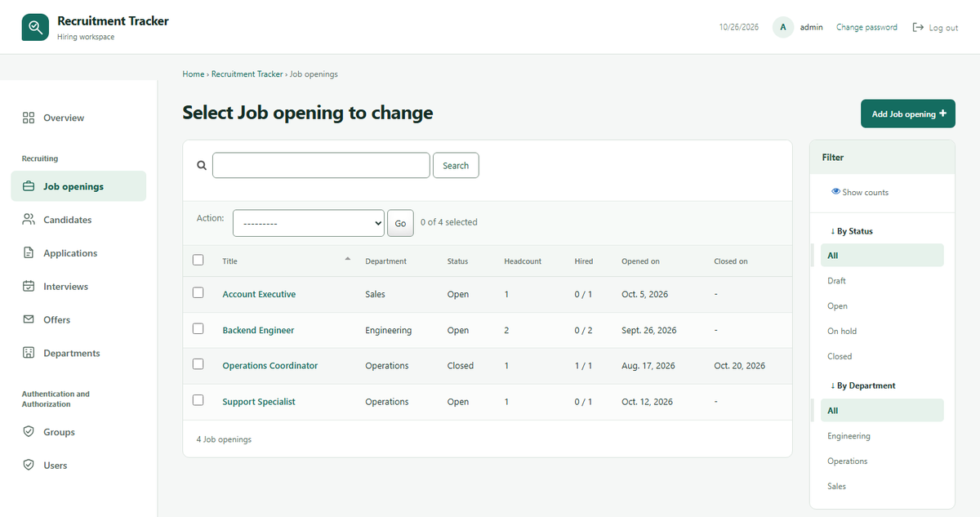The height and width of the screenshot is (517, 980).
Task: Sort by the Status column header
Action: pyautogui.click(x=457, y=261)
